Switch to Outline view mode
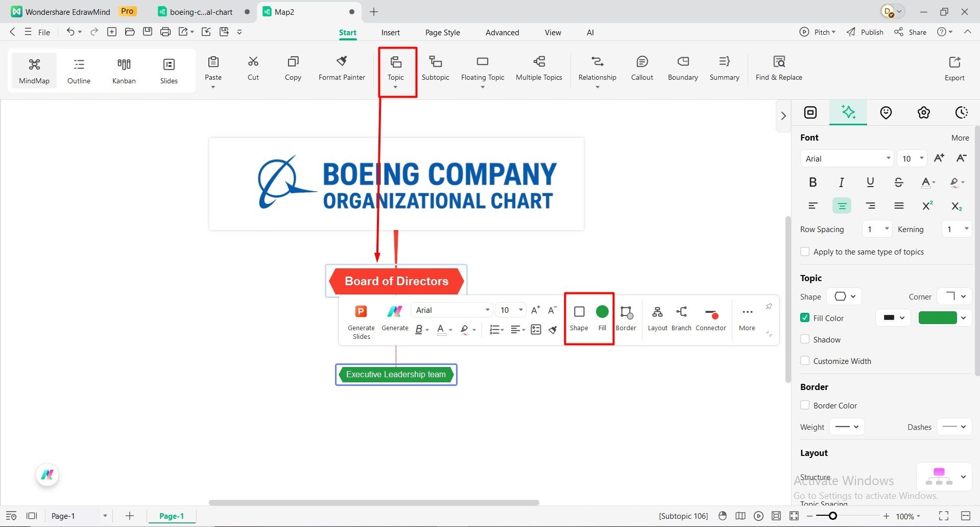 79,71
